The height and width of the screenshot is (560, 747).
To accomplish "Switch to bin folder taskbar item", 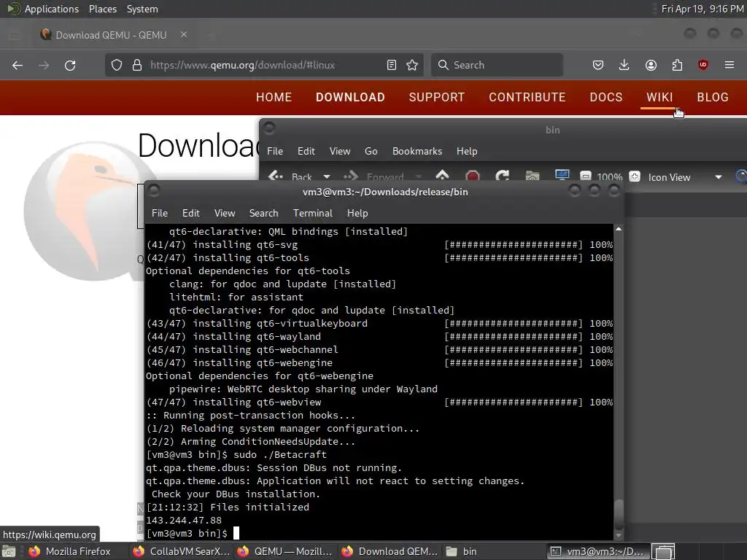I will (x=493, y=551).
